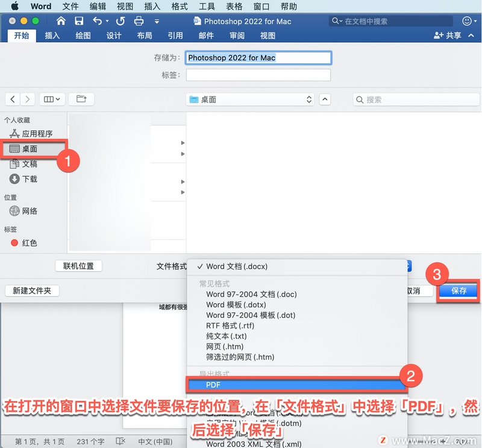Open the 帮助 menu

click(x=289, y=6)
